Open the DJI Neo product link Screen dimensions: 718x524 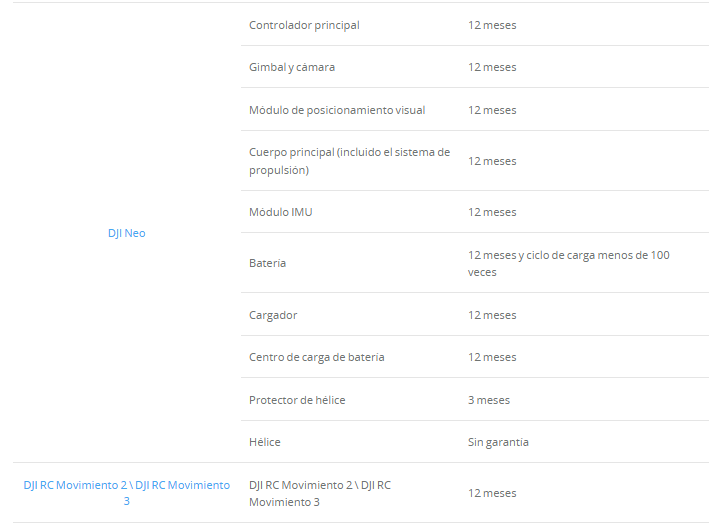(126, 233)
